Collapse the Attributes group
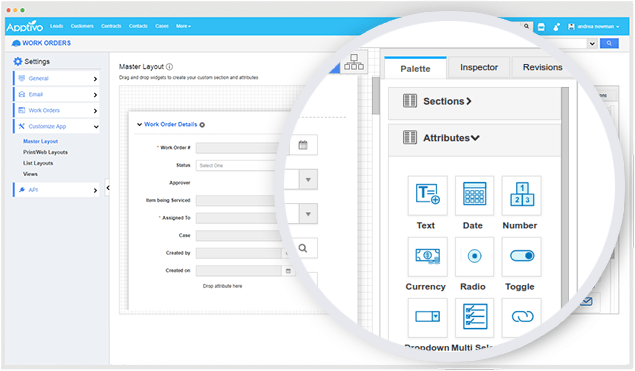The image size is (635, 371). [x=475, y=138]
